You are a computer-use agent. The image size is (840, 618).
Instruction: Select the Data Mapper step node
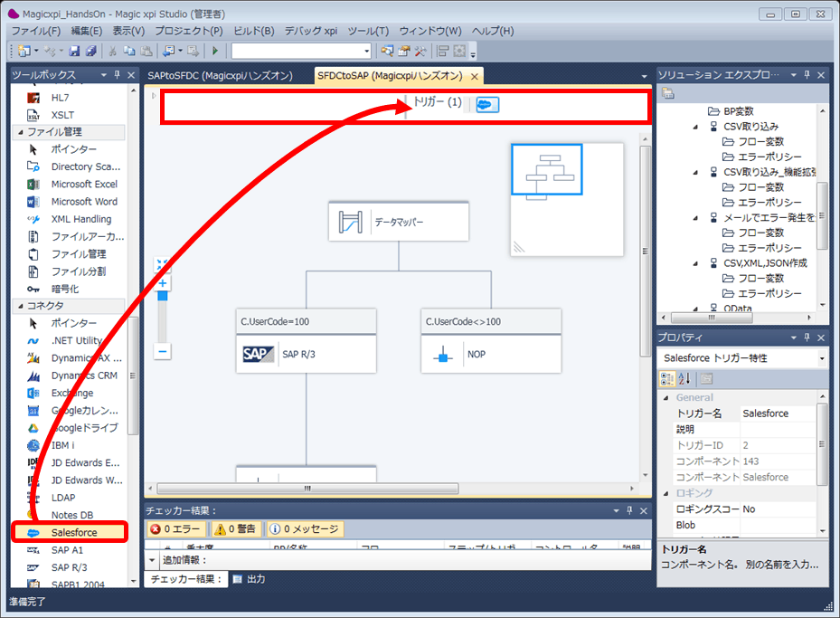pos(398,222)
